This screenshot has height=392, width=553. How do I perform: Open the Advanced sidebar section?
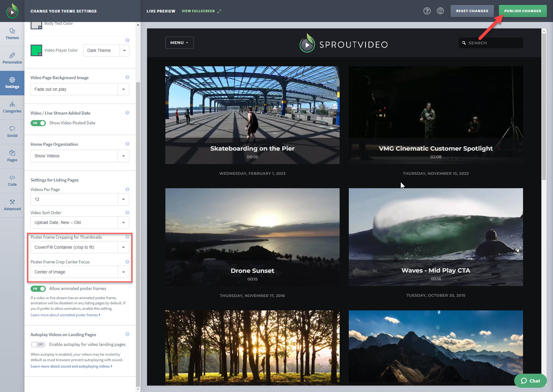[12, 205]
